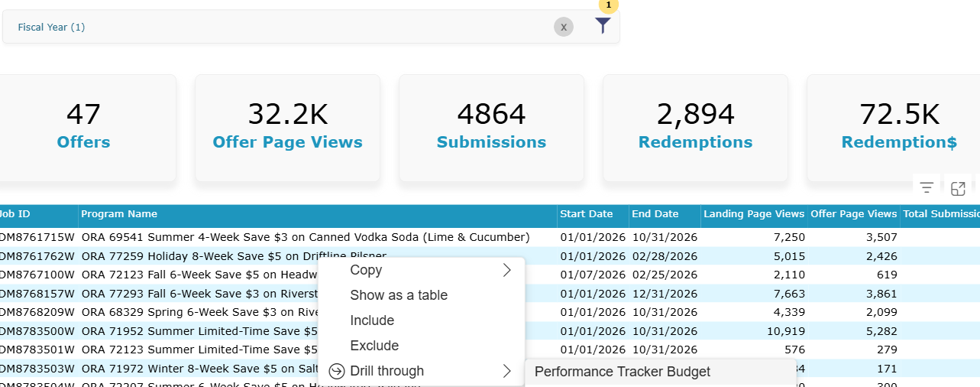Open the funnel filter icon
Viewport: 980px width, 387px height.
[x=603, y=25]
